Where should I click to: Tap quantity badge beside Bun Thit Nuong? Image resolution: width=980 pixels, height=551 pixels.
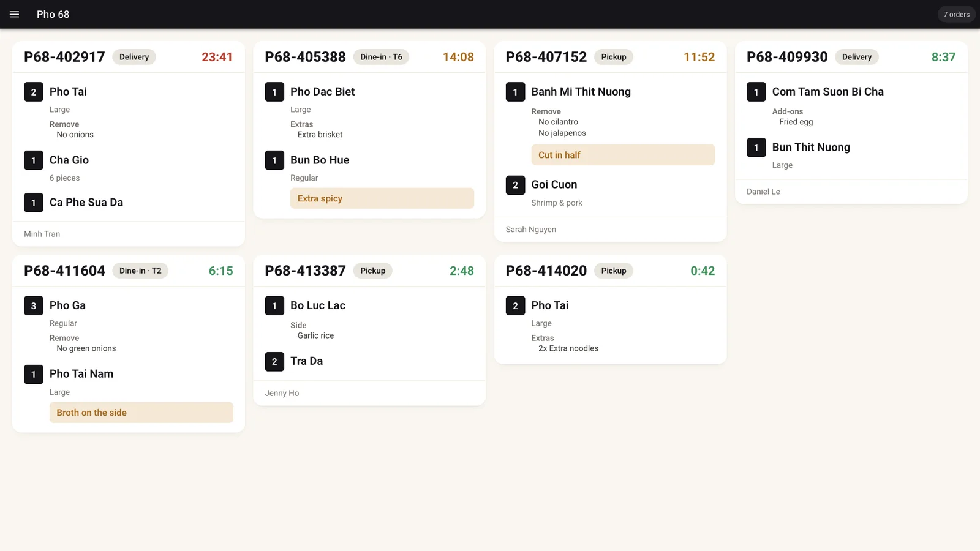[x=756, y=148]
